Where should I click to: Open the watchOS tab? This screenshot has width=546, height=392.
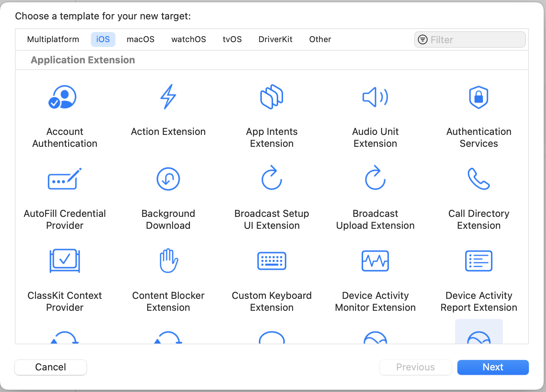coord(188,39)
